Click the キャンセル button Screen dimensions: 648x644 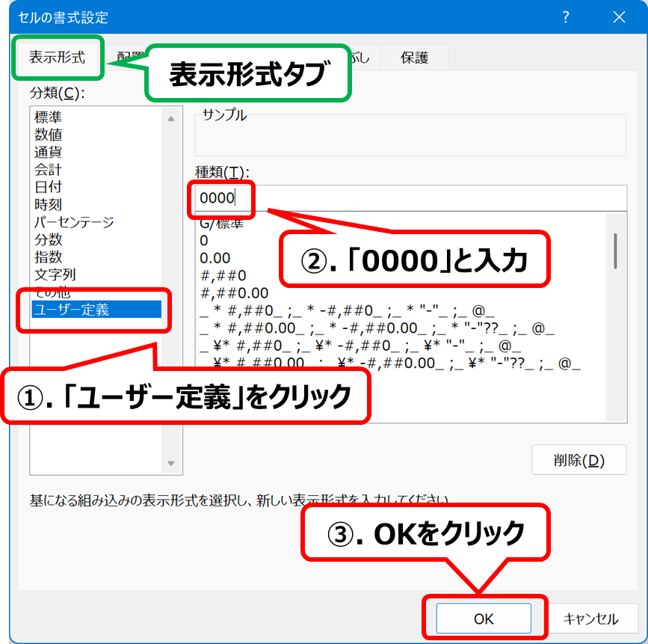[x=590, y=619]
